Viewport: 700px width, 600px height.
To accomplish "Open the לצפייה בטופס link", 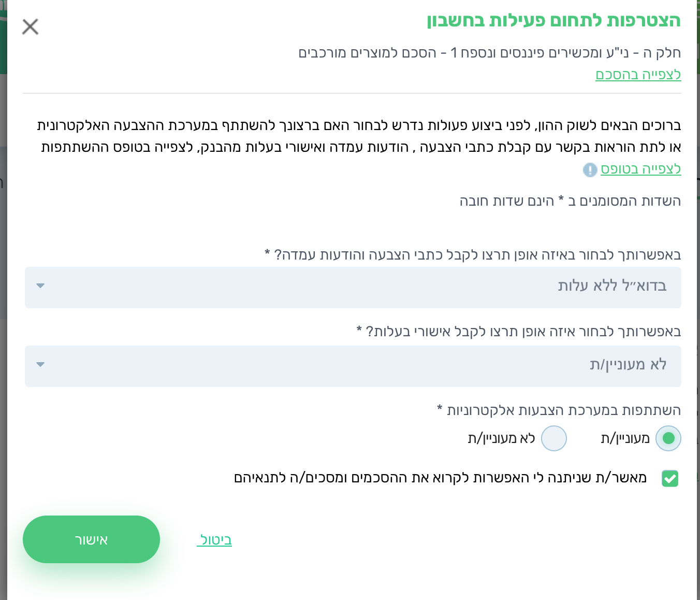I will point(640,169).
